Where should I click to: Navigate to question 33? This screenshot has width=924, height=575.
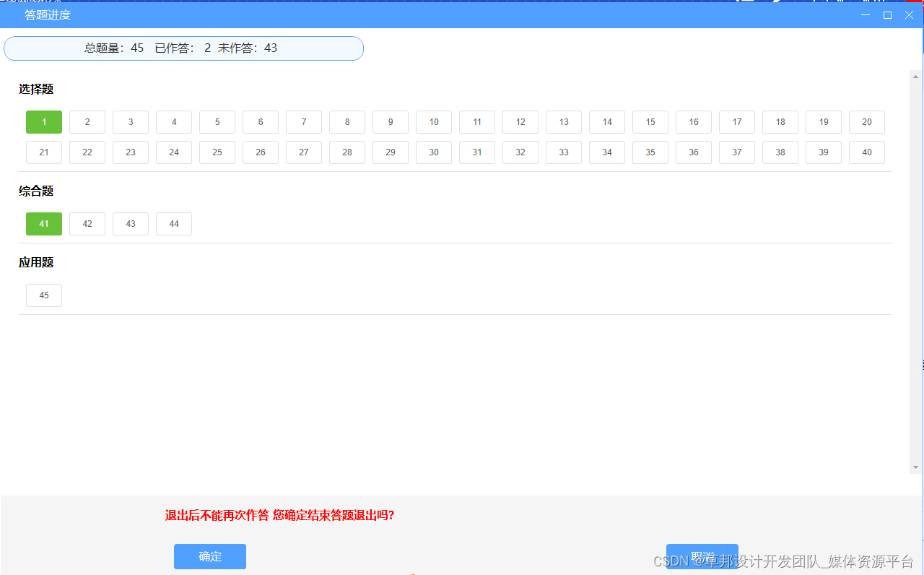563,152
